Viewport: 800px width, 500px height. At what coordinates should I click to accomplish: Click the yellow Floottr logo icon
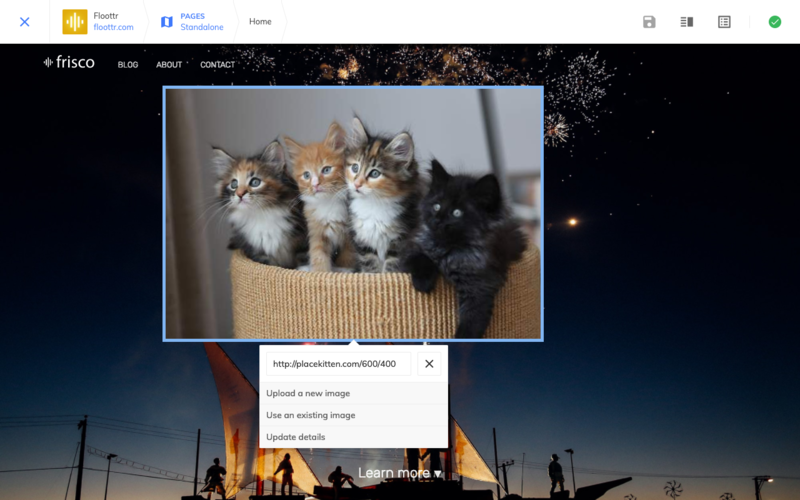(x=75, y=22)
